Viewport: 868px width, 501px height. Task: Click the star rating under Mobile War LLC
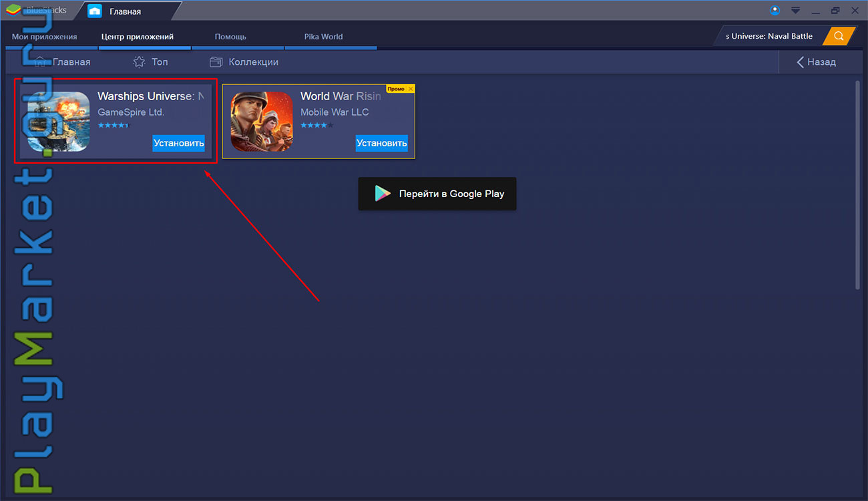pos(317,126)
